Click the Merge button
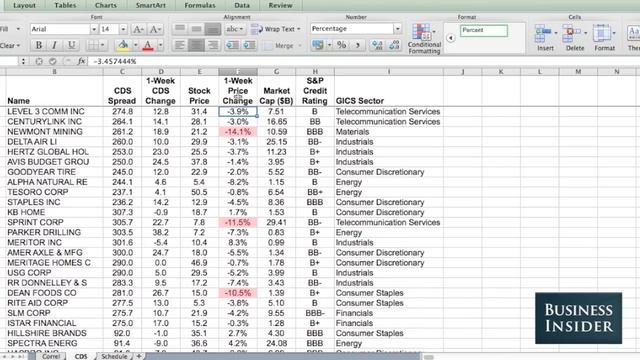Screen dimensions: 640x360 [281, 45]
